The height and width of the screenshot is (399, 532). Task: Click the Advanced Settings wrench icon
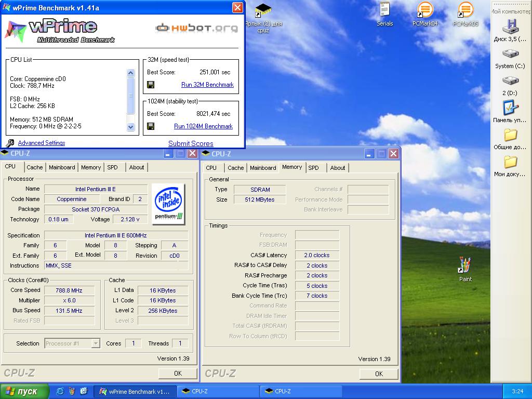coord(10,143)
